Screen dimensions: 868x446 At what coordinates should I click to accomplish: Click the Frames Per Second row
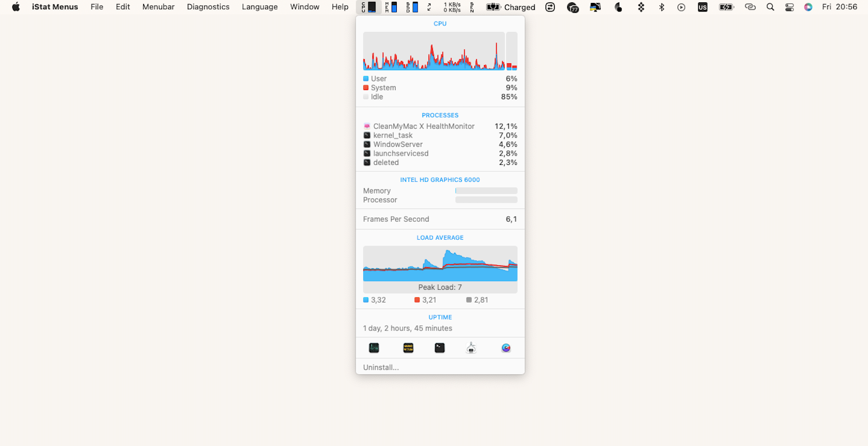coord(440,219)
